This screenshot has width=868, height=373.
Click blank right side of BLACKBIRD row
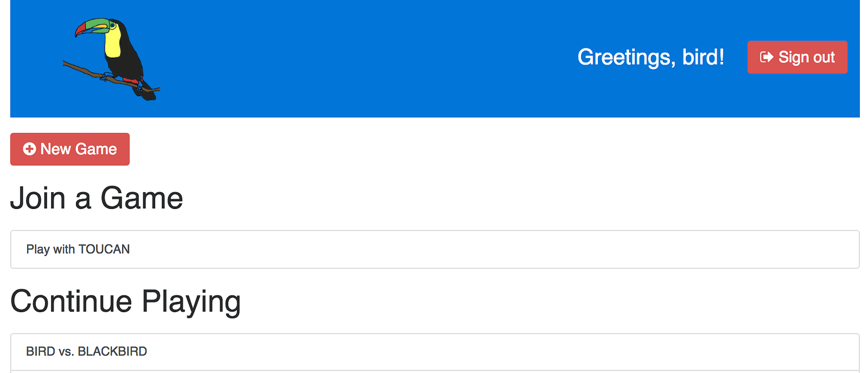pyautogui.click(x=542, y=352)
